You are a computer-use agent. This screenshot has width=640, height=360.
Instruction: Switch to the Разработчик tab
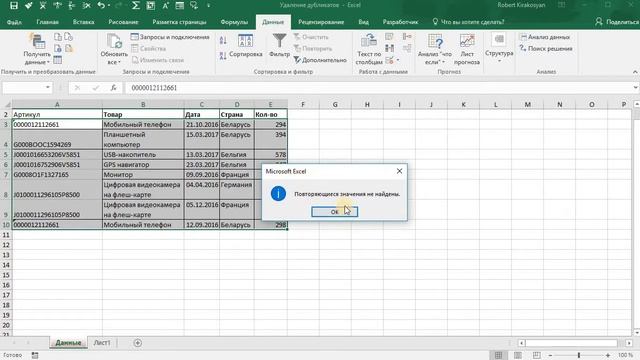point(400,22)
